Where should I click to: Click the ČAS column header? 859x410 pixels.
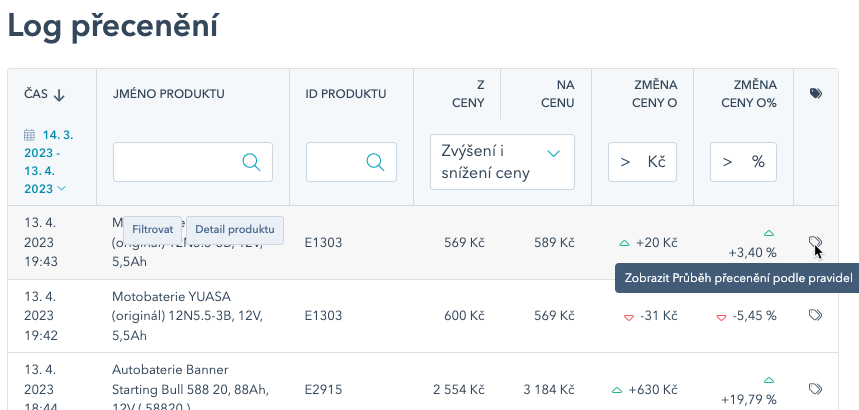(x=36, y=94)
